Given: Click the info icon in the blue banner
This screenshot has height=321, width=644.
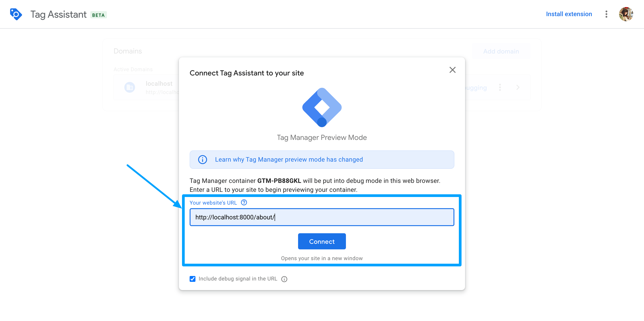Looking at the screenshot, I should [x=203, y=160].
